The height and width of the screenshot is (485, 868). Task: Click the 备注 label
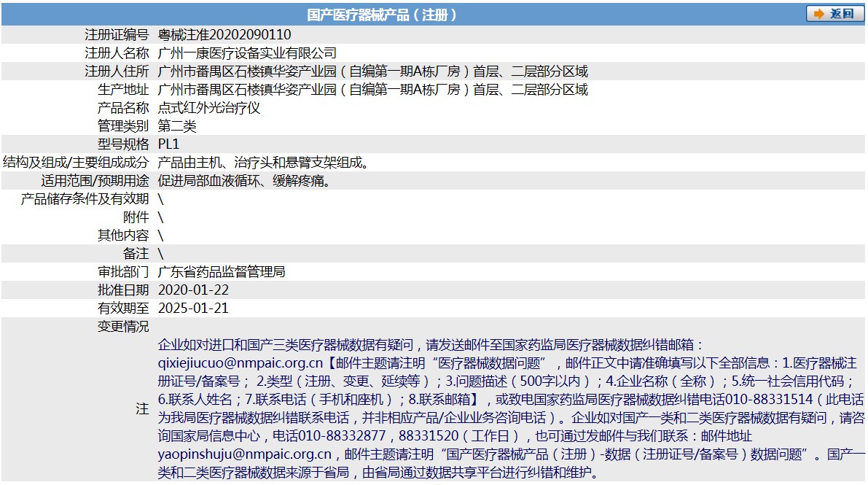[x=136, y=254]
